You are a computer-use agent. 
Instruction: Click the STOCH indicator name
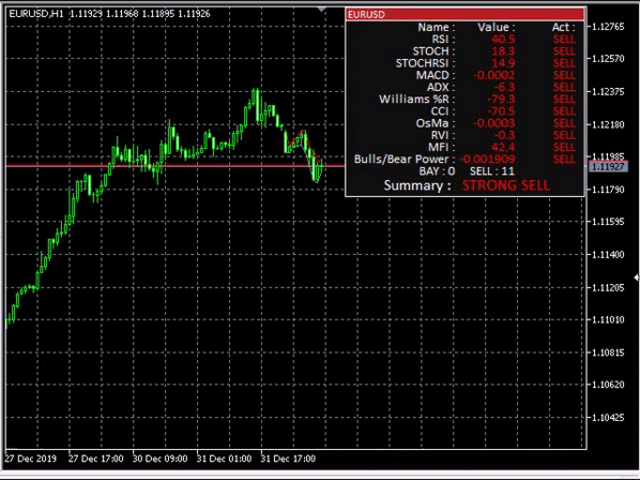point(433,51)
